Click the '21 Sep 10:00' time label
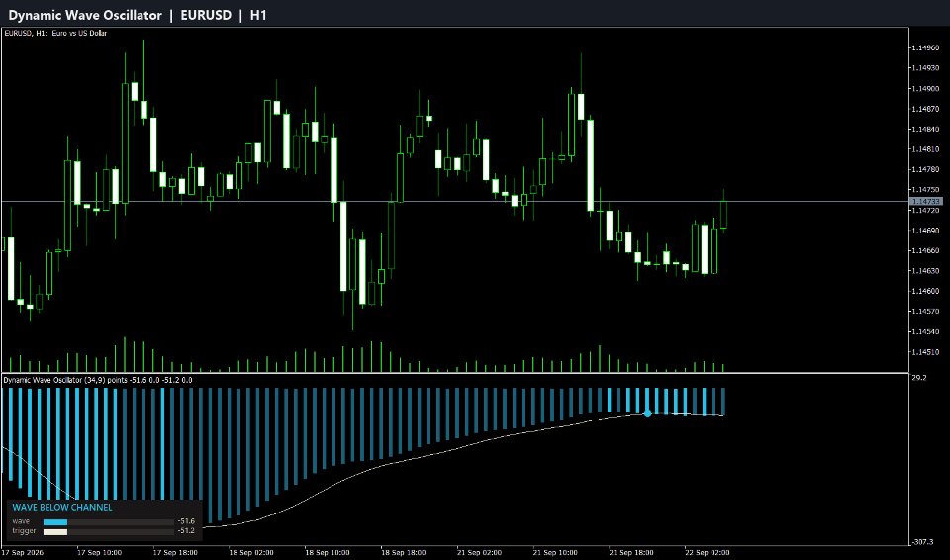 pos(555,553)
